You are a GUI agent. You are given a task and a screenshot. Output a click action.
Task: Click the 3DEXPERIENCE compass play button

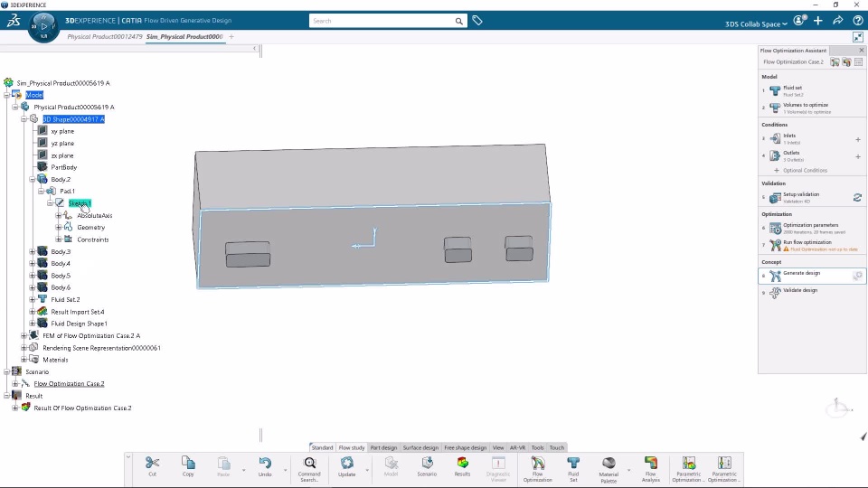tap(43, 26)
